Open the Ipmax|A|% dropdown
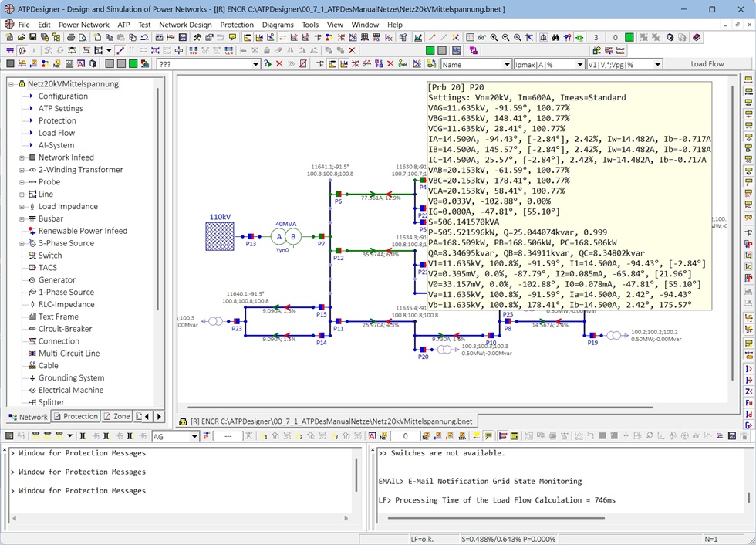 coord(580,65)
